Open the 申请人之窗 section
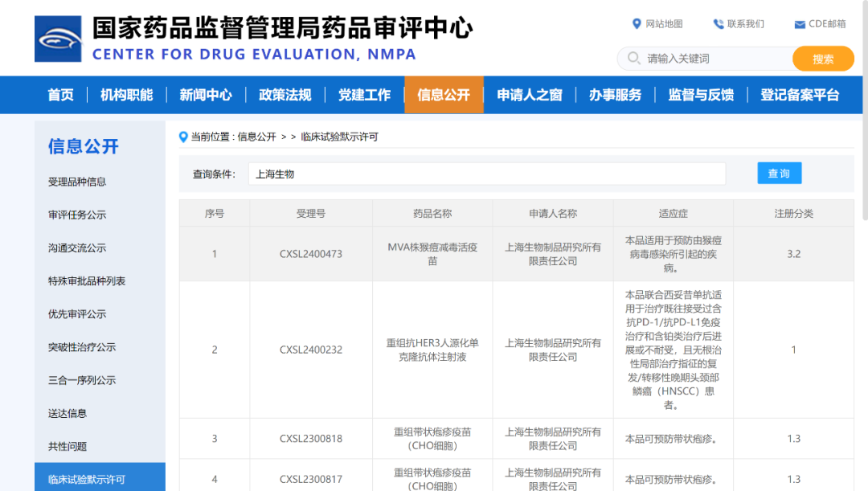 click(530, 94)
